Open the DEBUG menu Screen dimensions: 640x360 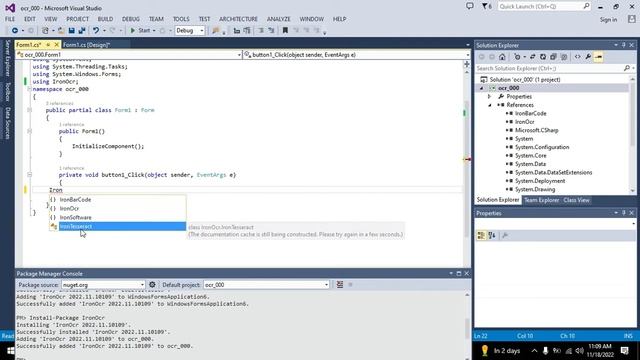pos(131,19)
